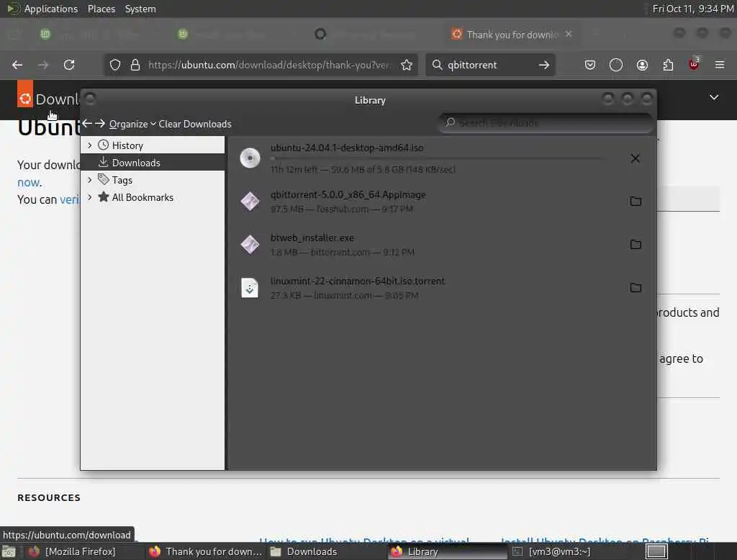Close the Thank you for download tab
737x560 pixels.
coord(569,35)
